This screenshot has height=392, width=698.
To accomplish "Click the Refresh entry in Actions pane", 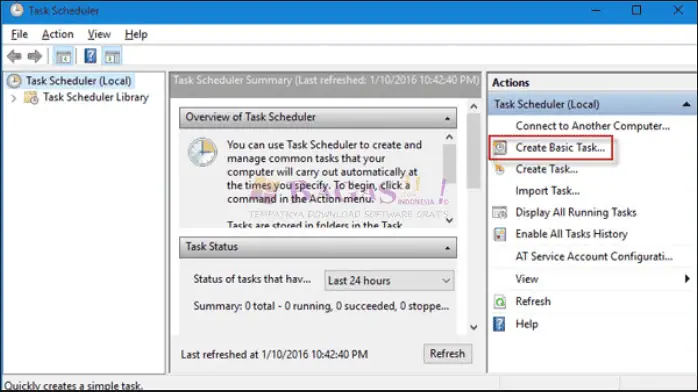I will pyautogui.click(x=533, y=302).
